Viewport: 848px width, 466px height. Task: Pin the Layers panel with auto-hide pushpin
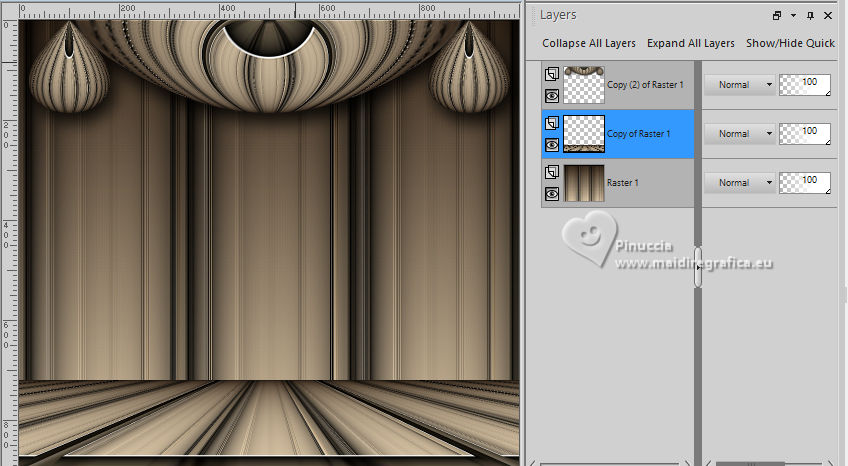(810, 16)
